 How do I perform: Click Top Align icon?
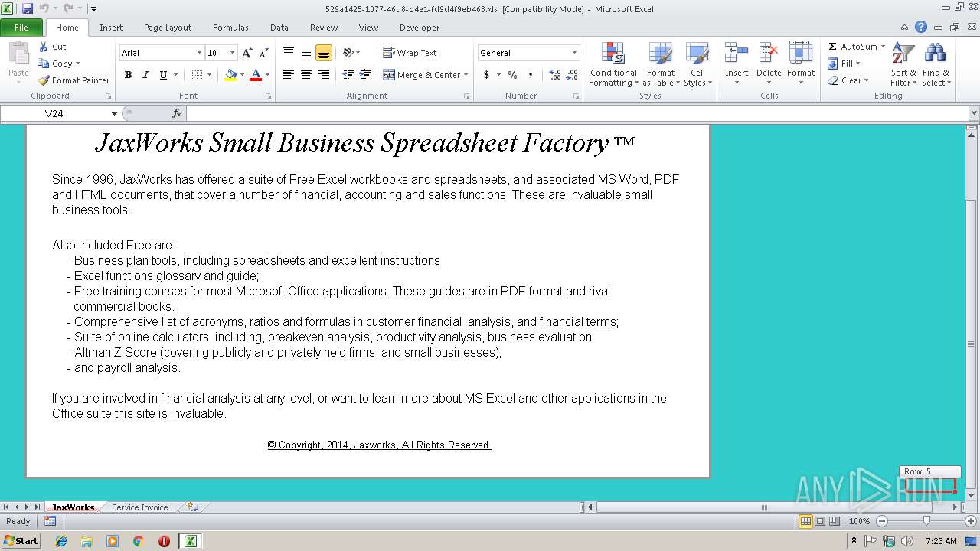click(x=289, y=53)
